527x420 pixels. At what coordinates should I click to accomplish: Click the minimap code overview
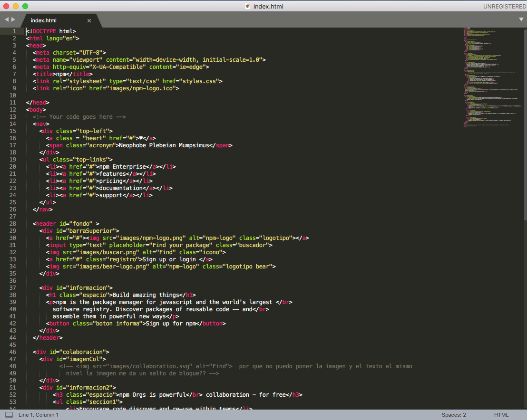click(493, 77)
